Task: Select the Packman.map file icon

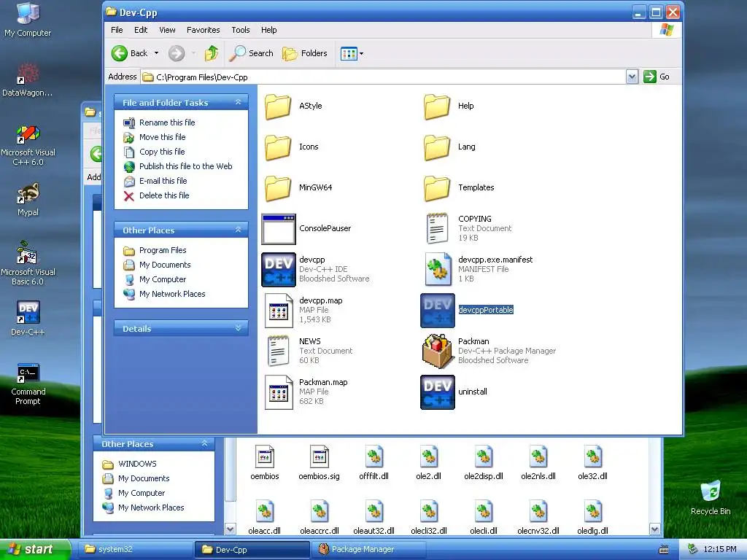Action: pyautogui.click(x=279, y=392)
